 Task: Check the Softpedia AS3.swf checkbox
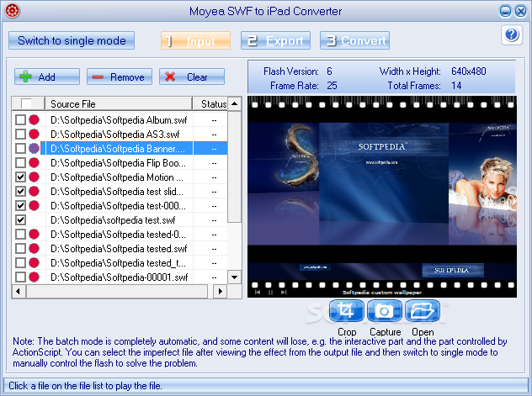[20, 134]
